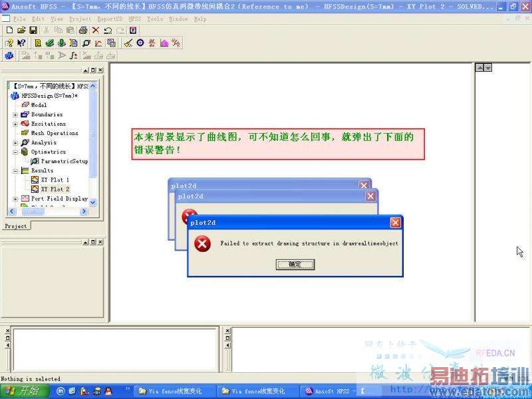Click the integral symbol toolbar icon
532x399 pixels.
tap(74, 55)
